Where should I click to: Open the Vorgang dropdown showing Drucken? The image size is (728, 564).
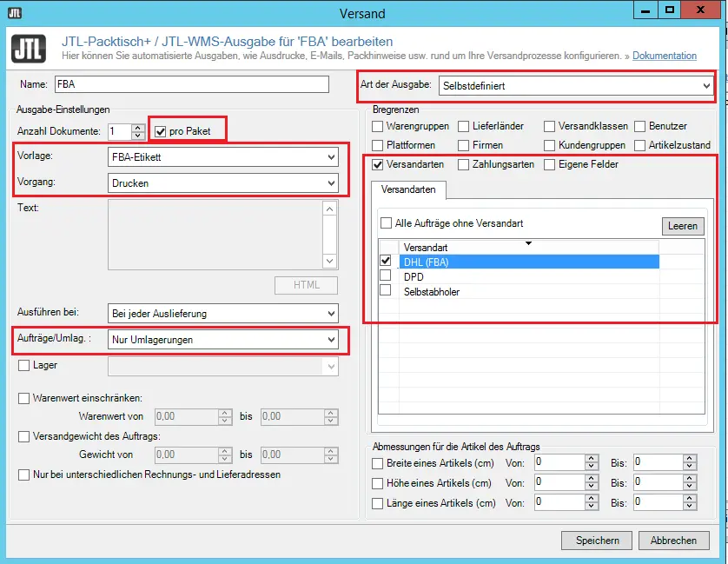[x=223, y=183]
